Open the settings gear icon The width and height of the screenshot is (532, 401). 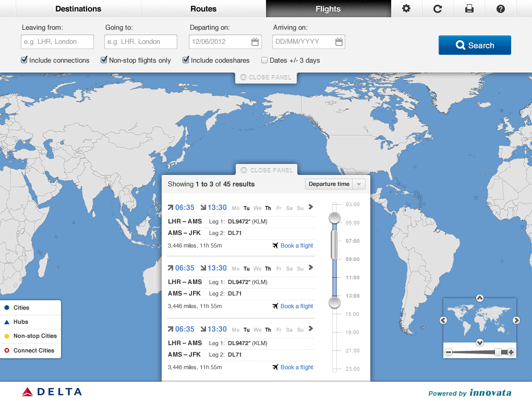[x=406, y=8]
